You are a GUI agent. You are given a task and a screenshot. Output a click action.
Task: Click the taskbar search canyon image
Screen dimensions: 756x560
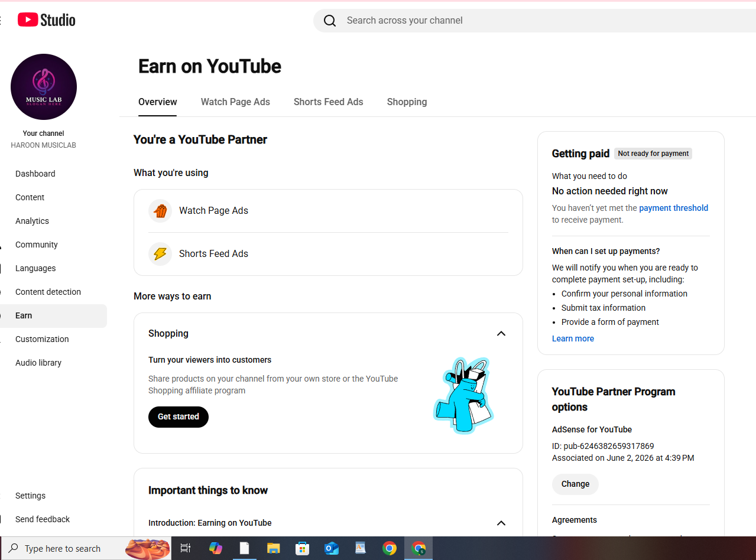click(x=148, y=549)
